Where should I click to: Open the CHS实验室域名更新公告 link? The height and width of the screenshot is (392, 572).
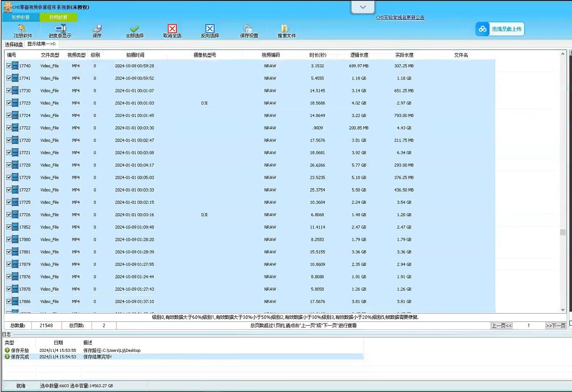(400, 17)
